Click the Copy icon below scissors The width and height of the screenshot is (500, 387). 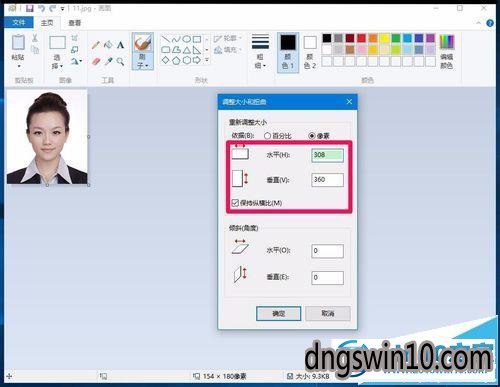(35, 50)
